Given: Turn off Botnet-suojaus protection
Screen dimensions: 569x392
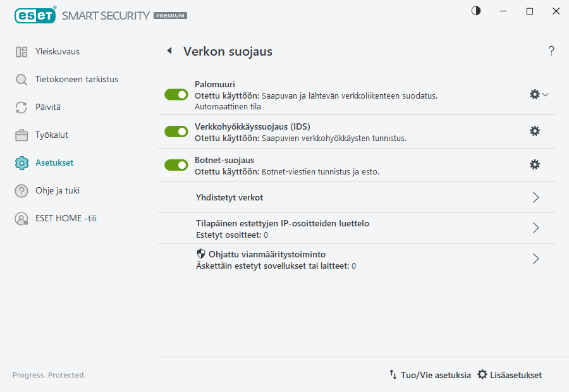Looking at the screenshot, I should pos(176,164).
